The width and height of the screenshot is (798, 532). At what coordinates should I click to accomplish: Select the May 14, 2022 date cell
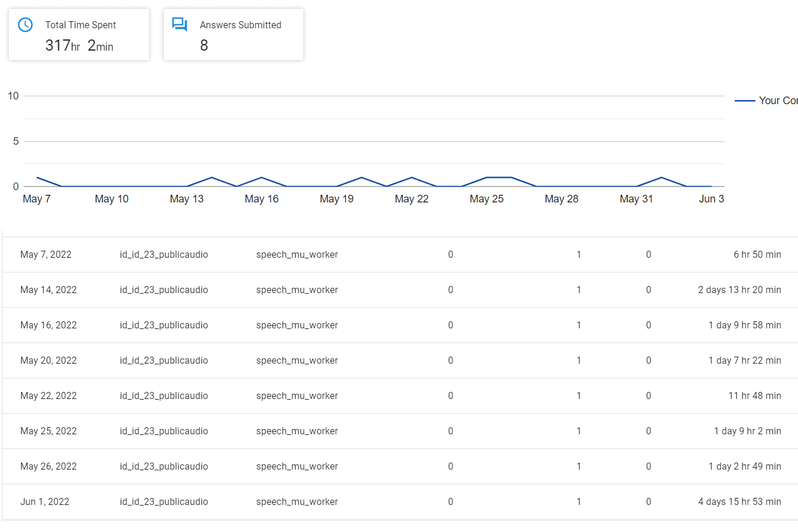tap(48, 290)
